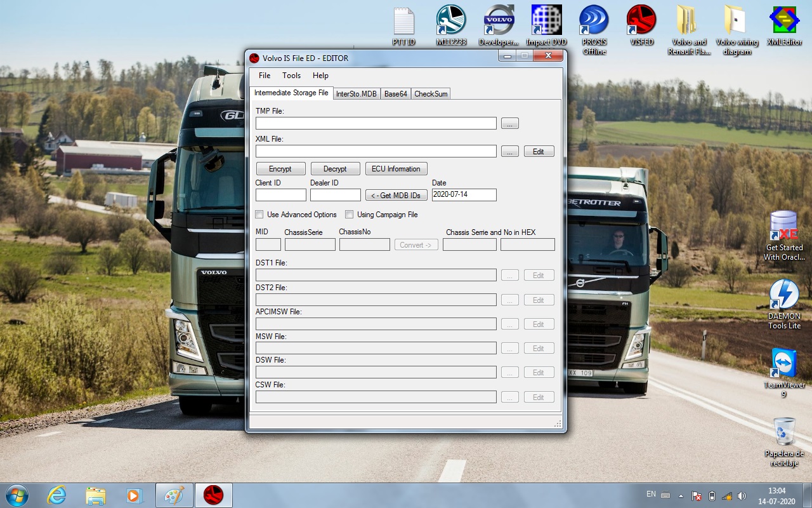Open the PTT ID desktop file

[403, 27]
